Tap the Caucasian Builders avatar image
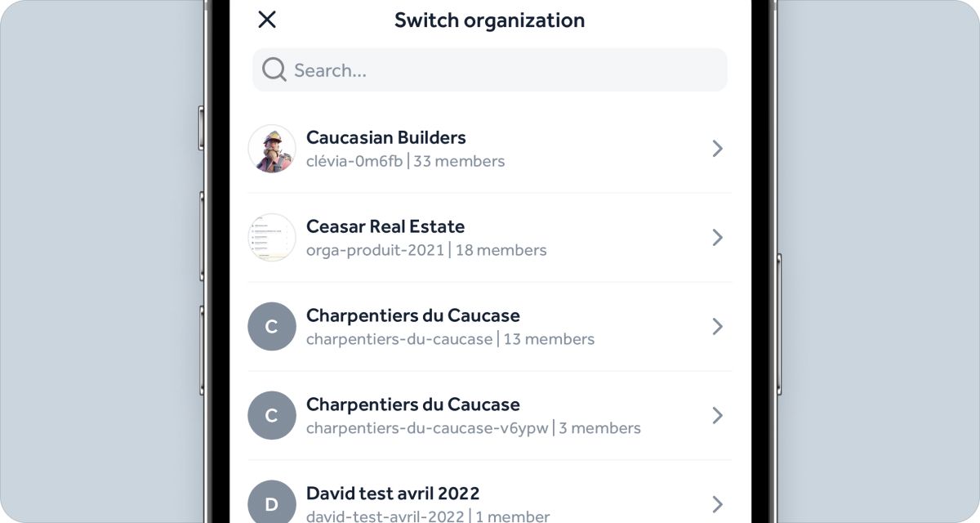980x523 pixels. (x=272, y=149)
